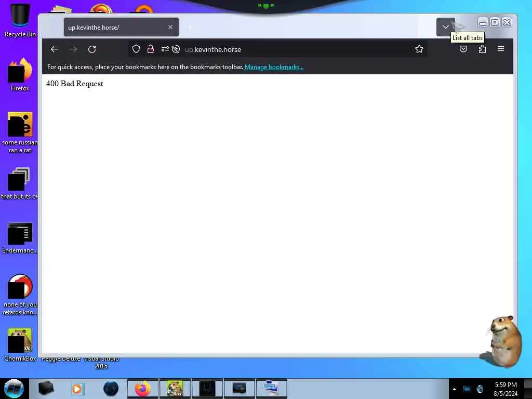Close the up.kevinthe.horse tab

[x=170, y=27]
